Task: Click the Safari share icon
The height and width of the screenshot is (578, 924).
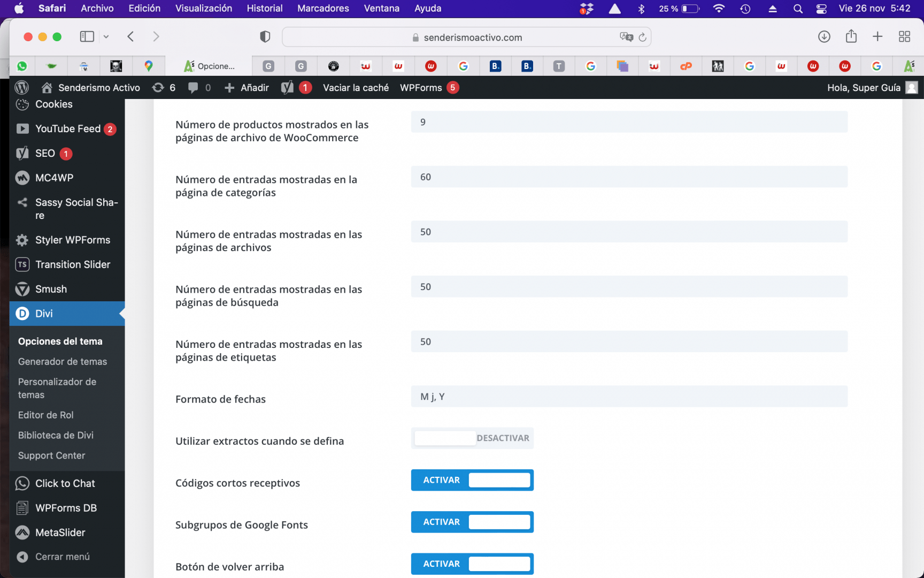Action: click(851, 36)
